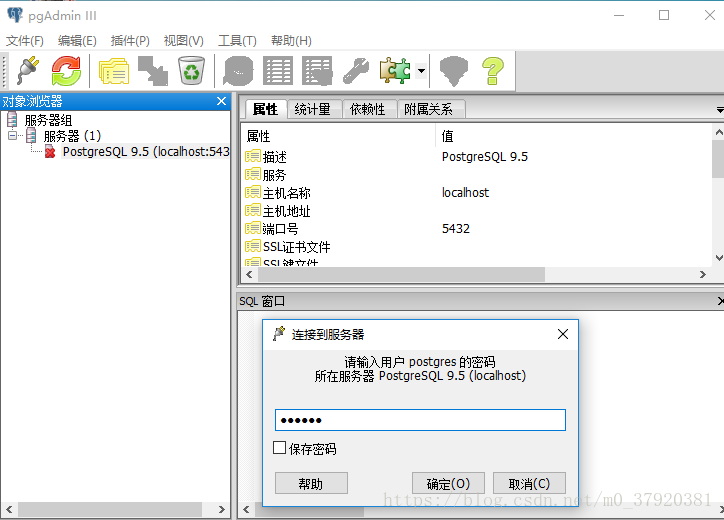Open object properties toolbar icon

(114, 70)
